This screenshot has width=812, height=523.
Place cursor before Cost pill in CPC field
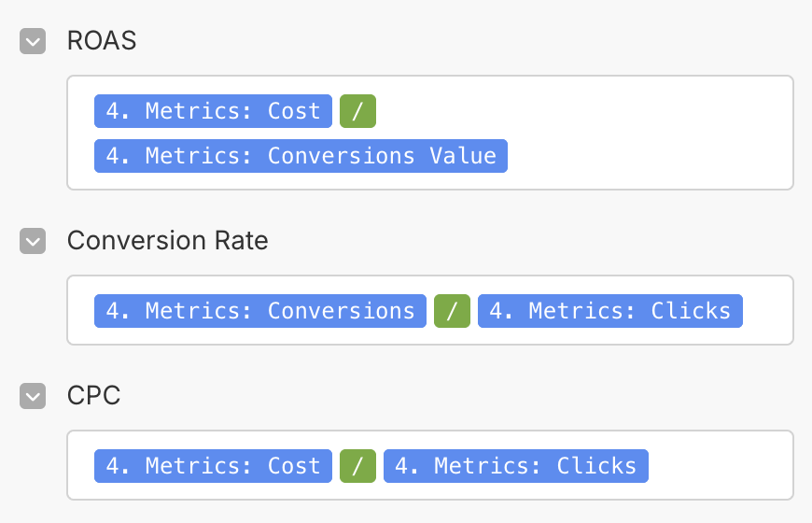coord(83,466)
